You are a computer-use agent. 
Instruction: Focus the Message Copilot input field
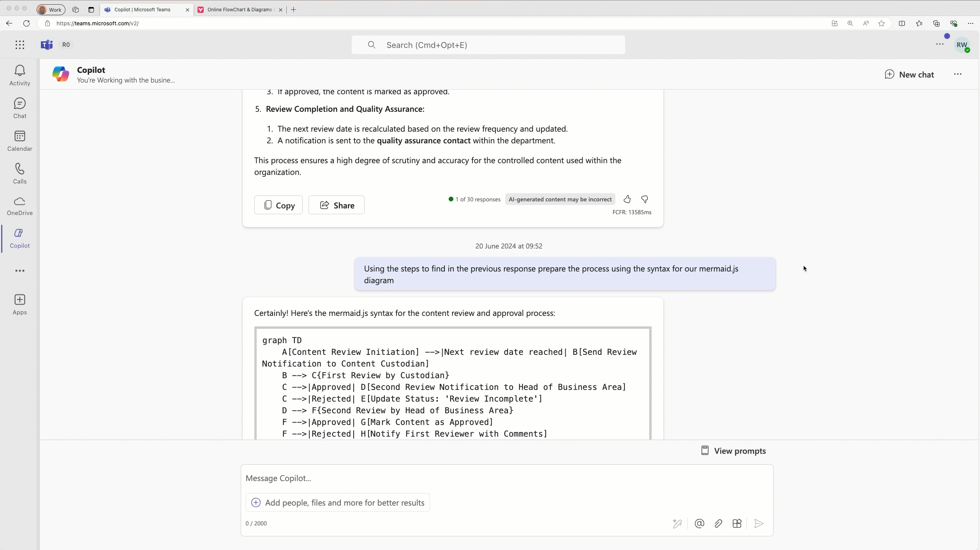(x=507, y=478)
